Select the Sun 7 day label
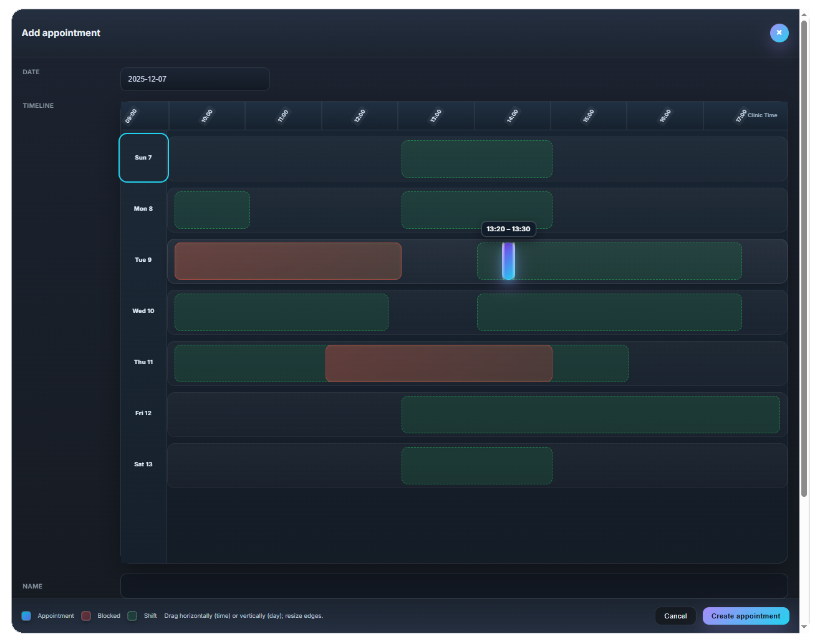This screenshot has width=820, height=644. tap(143, 158)
